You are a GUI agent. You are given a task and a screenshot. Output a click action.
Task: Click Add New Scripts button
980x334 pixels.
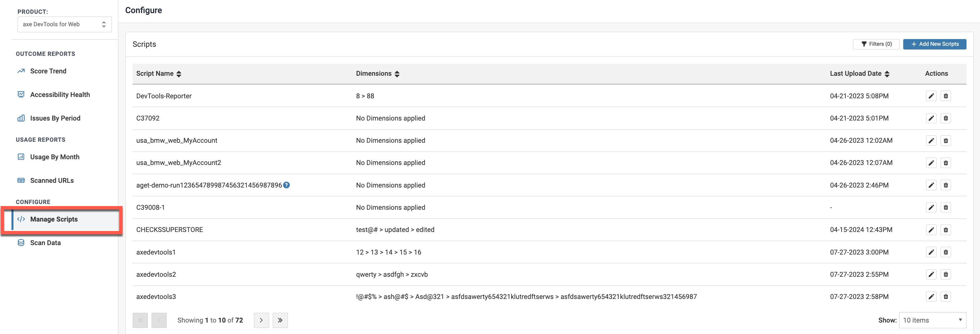[x=934, y=44]
